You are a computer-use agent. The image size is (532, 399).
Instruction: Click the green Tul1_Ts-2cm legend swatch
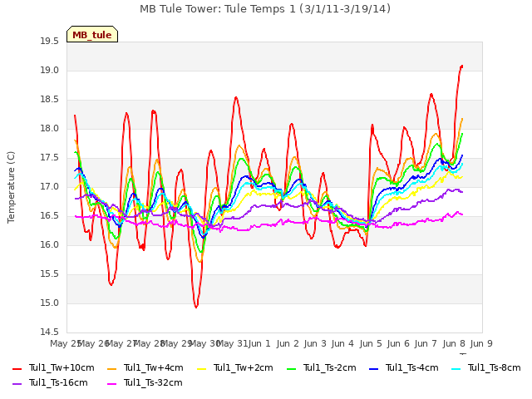[292, 369]
